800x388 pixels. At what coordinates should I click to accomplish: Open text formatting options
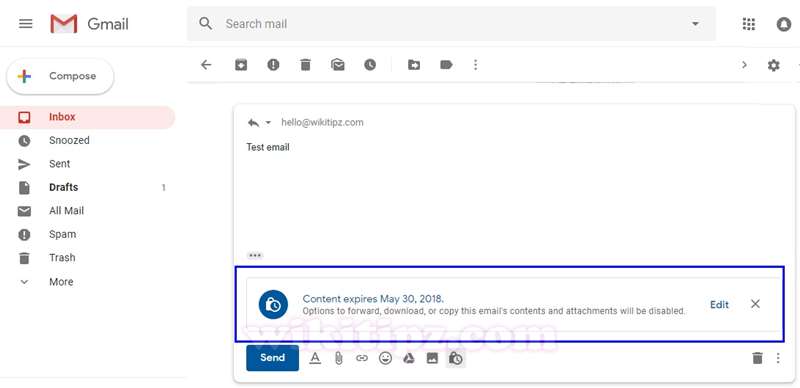(x=315, y=358)
